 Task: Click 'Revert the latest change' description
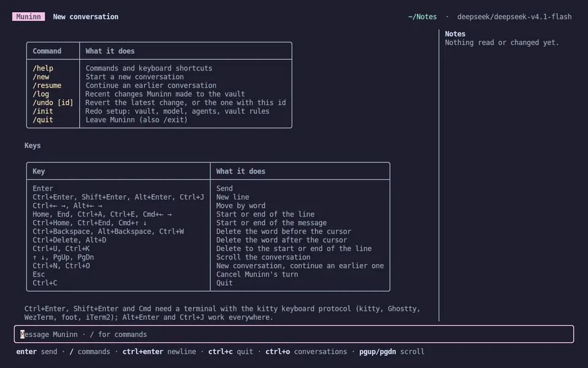click(x=186, y=102)
